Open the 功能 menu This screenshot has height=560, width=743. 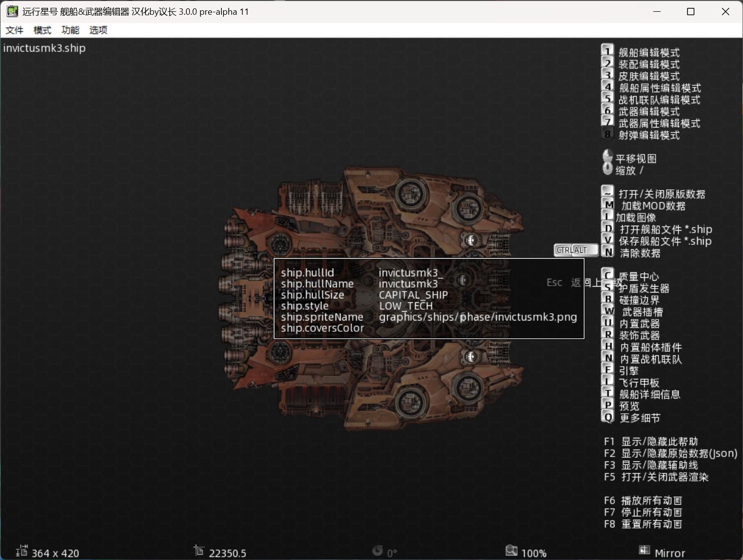[70, 30]
